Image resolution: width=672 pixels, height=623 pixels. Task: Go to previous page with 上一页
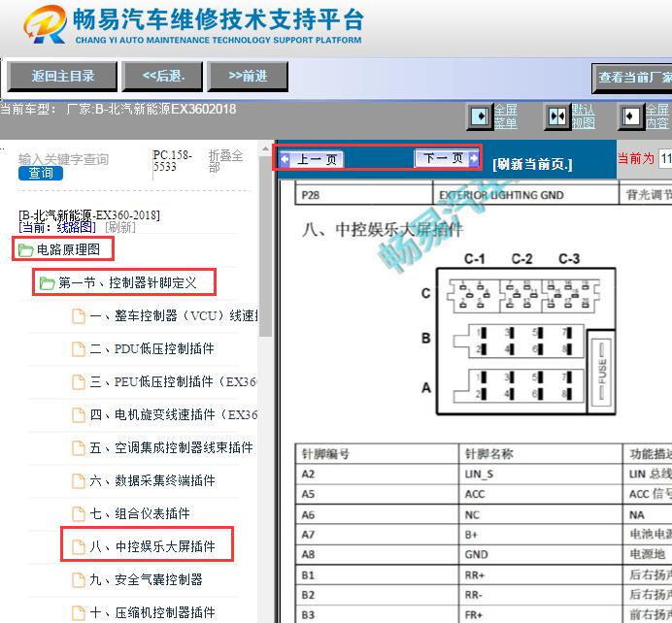pyautogui.click(x=312, y=159)
